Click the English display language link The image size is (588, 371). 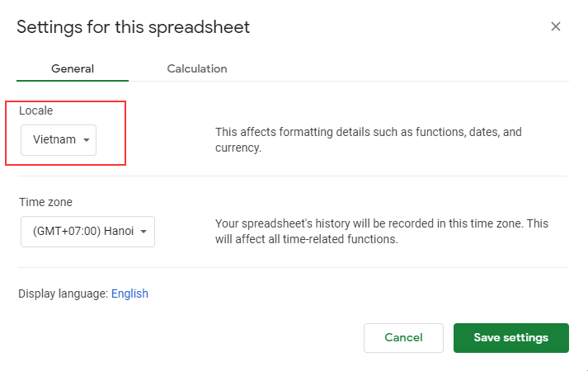[x=129, y=294]
